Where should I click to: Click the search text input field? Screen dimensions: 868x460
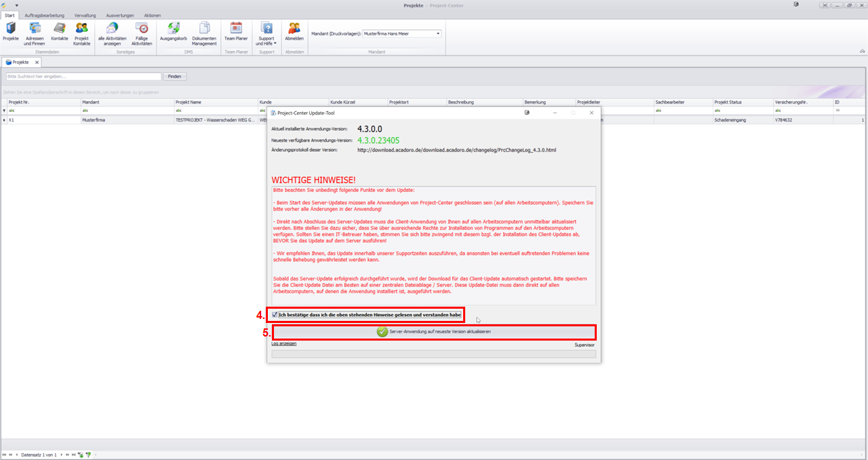(83, 77)
